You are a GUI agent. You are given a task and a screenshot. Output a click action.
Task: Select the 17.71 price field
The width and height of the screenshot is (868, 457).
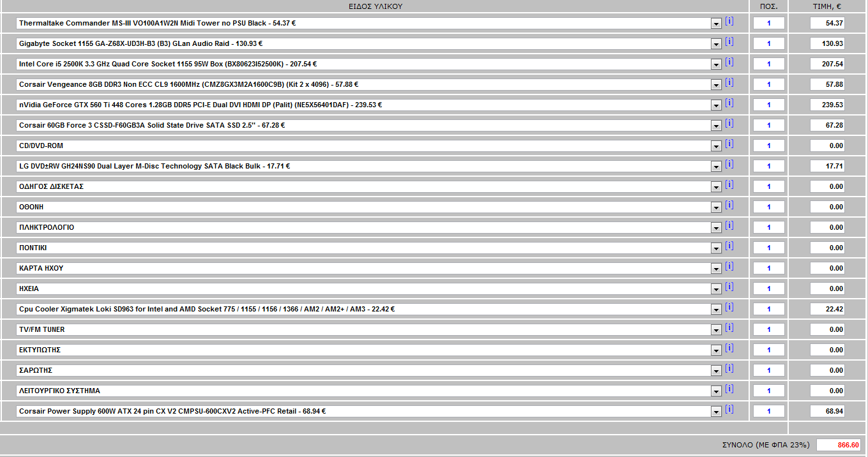(827, 166)
